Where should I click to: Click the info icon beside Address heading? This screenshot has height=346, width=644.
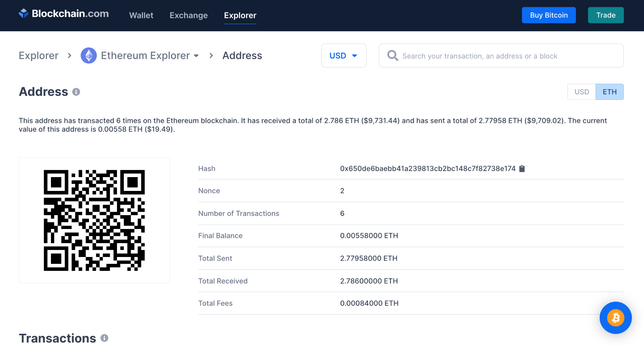click(x=76, y=92)
